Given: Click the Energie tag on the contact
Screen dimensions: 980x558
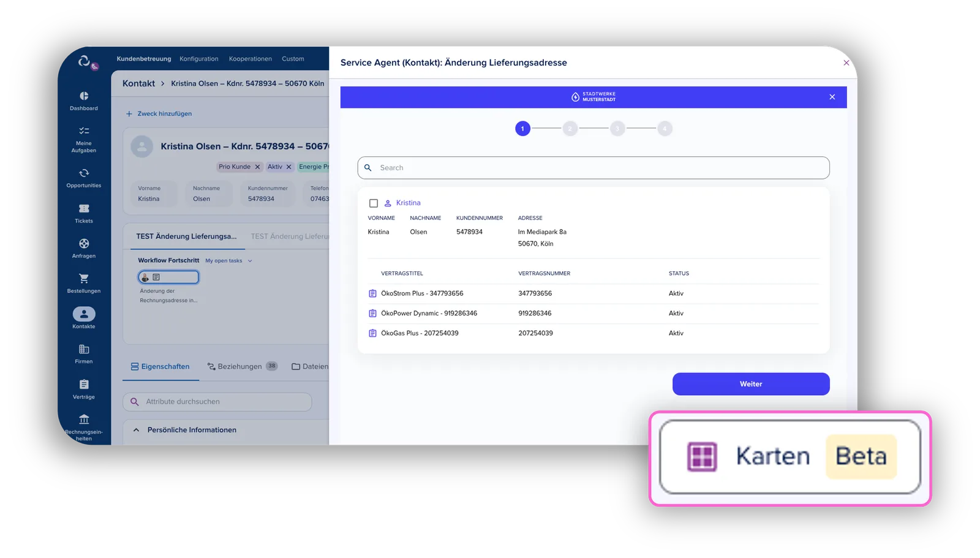Looking at the screenshot, I should coord(314,167).
